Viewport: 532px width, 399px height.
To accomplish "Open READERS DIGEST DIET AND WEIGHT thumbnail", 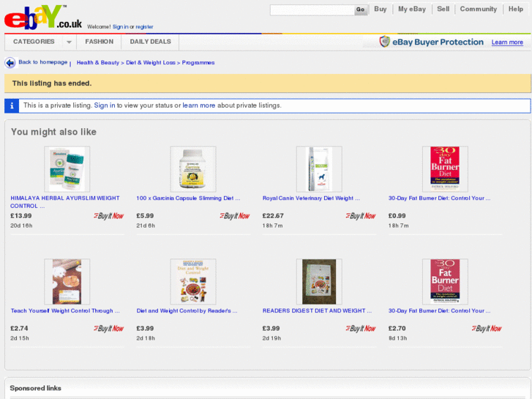I will tap(319, 282).
